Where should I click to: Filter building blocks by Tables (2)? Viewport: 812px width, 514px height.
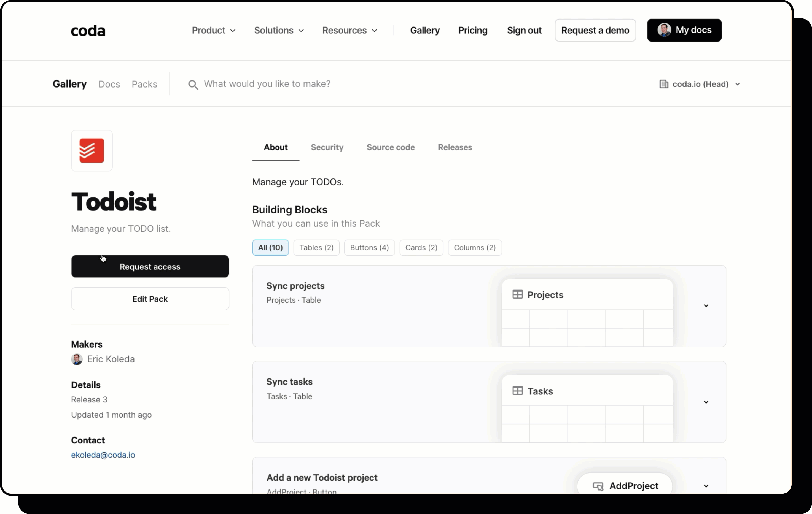click(316, 247)
